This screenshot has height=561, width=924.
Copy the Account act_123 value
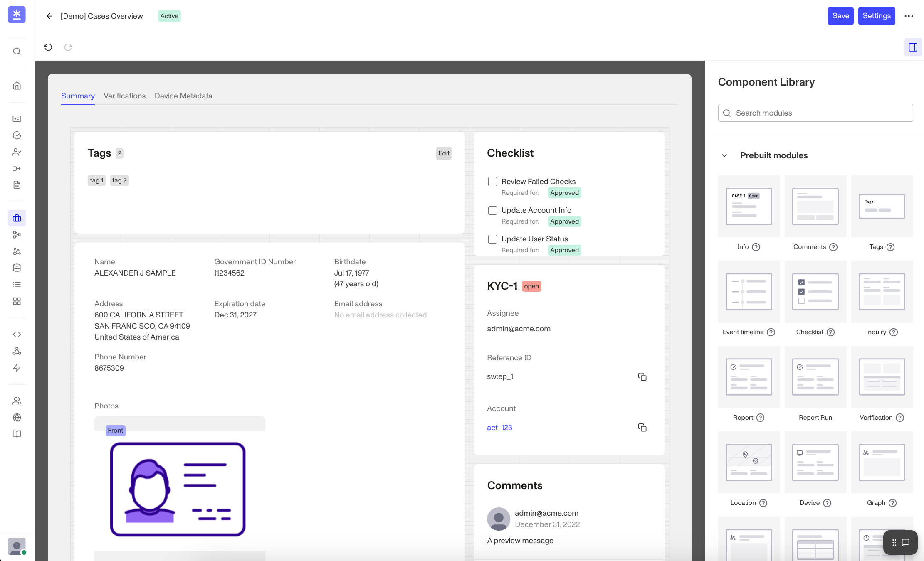642,428
